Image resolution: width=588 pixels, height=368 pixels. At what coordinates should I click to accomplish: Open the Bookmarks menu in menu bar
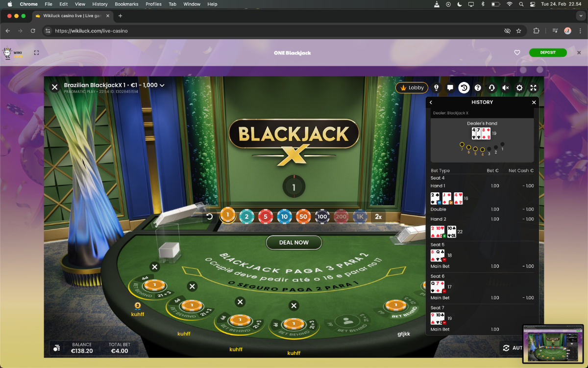[126, 4]
